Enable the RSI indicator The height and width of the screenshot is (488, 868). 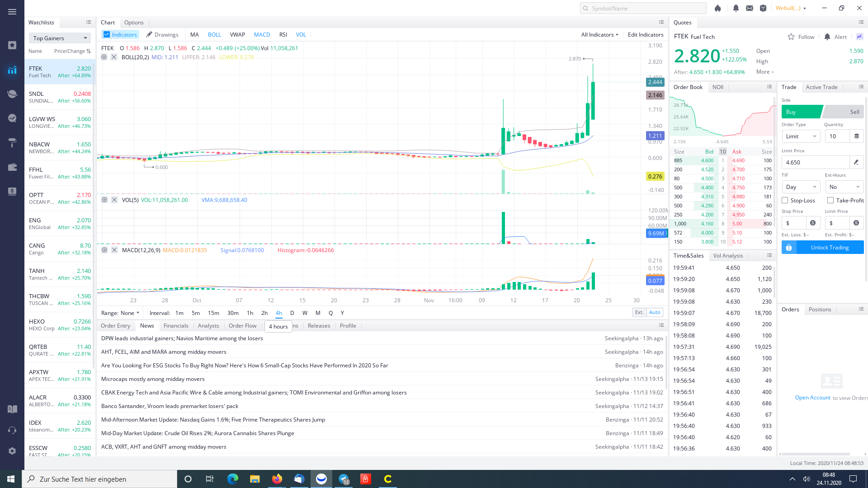point(283,34)
